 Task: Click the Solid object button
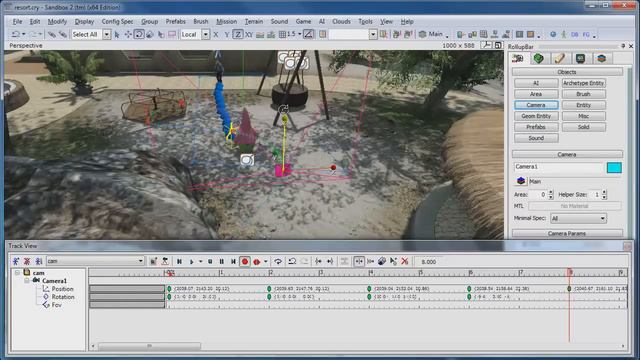583,127
